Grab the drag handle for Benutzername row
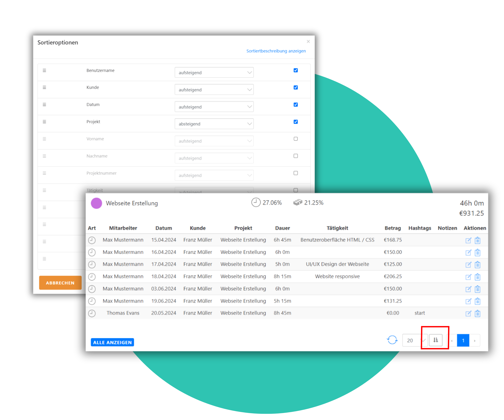Screen dimensions: 504x420 click(44, 70)
